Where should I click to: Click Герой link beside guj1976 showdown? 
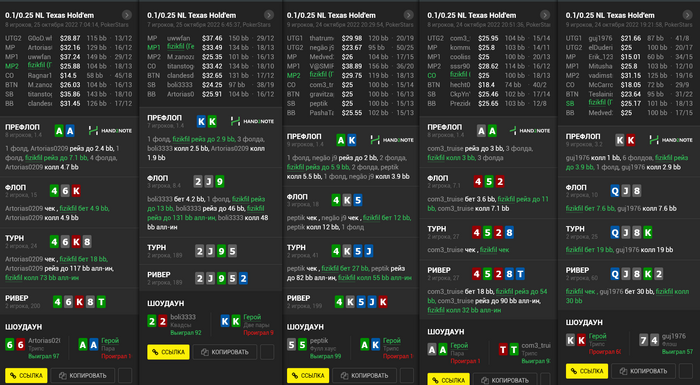pos(597,336)
